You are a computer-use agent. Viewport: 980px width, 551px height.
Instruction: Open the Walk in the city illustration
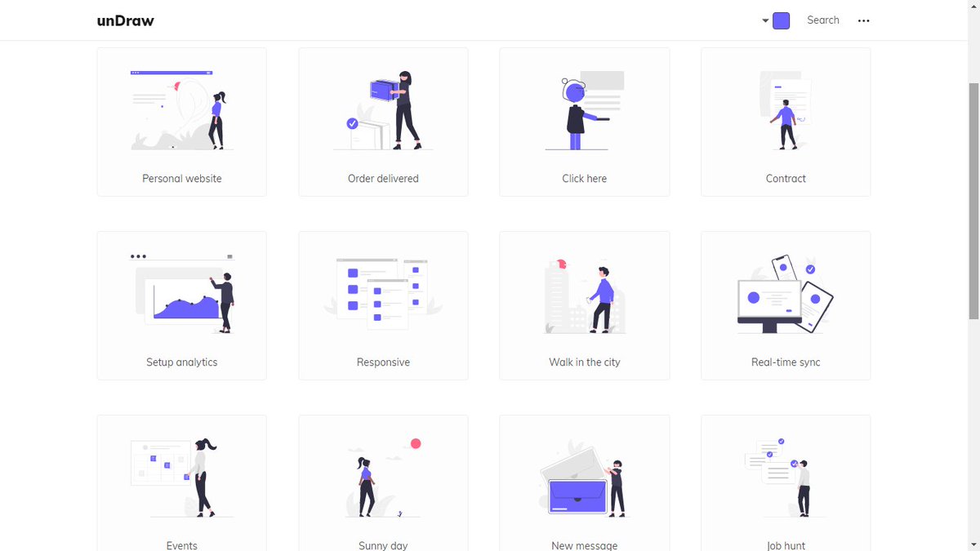(x=585, y=305)
